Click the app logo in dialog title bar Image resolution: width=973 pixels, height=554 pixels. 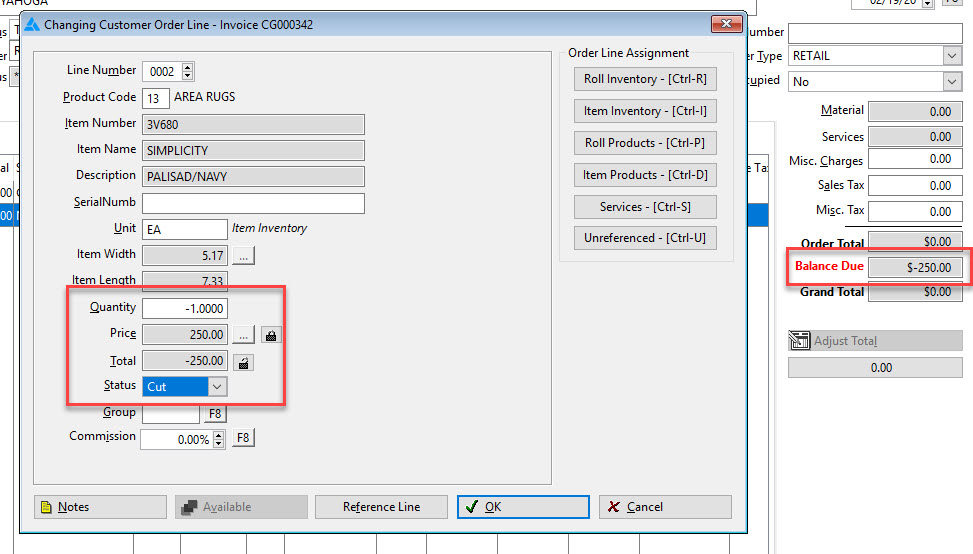(x=32, y=25)
